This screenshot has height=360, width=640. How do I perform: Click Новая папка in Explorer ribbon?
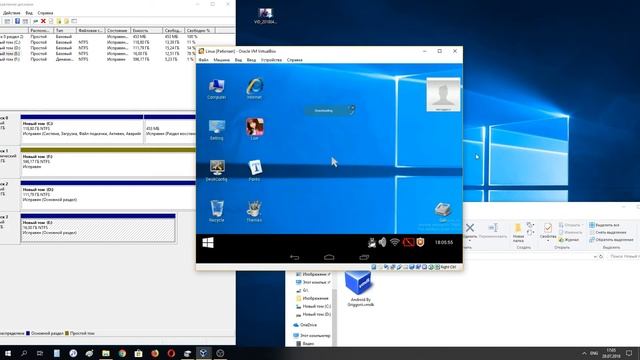point(518,232)
